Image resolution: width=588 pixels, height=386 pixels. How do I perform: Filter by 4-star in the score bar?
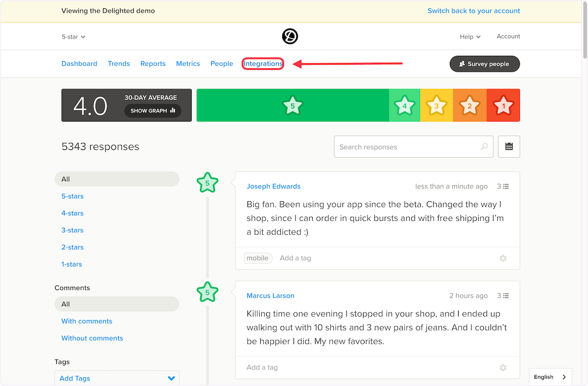405,105
